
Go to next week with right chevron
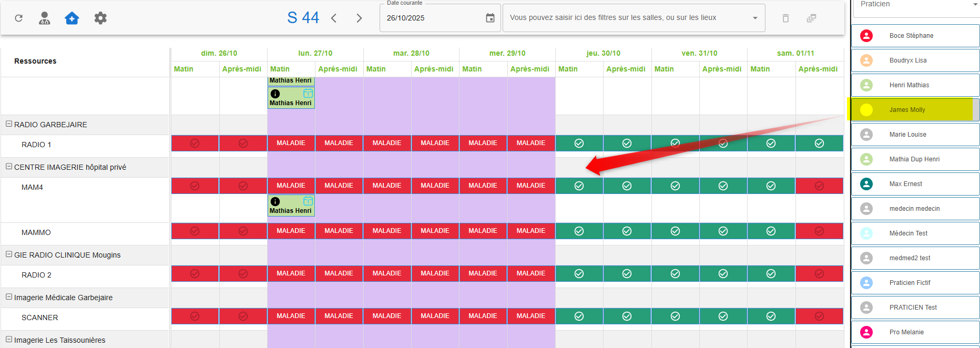point(359,18)
